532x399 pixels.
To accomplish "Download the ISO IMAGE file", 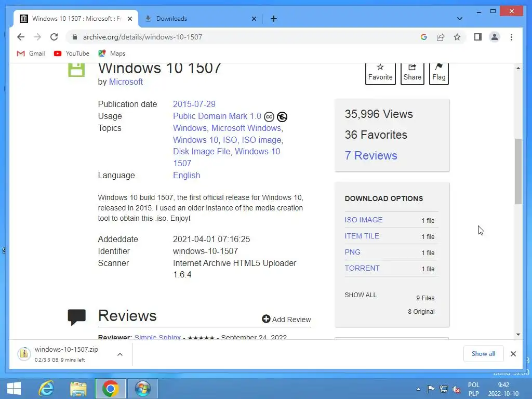I will coord(363,220).
